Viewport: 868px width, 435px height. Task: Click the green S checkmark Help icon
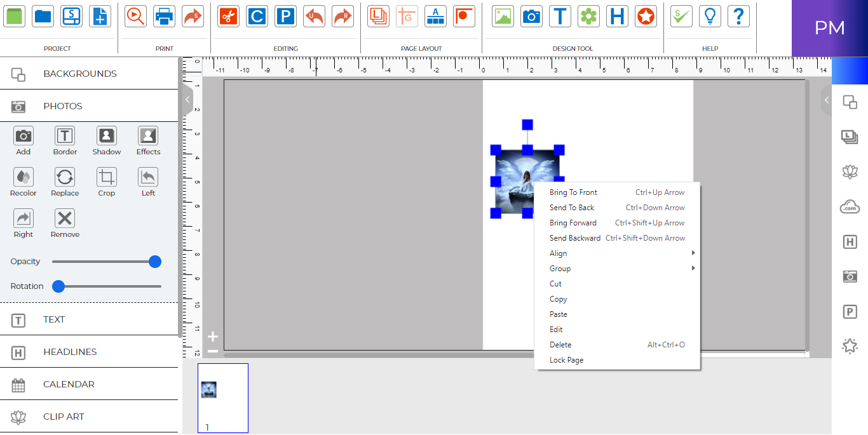(x=681, y=16)
